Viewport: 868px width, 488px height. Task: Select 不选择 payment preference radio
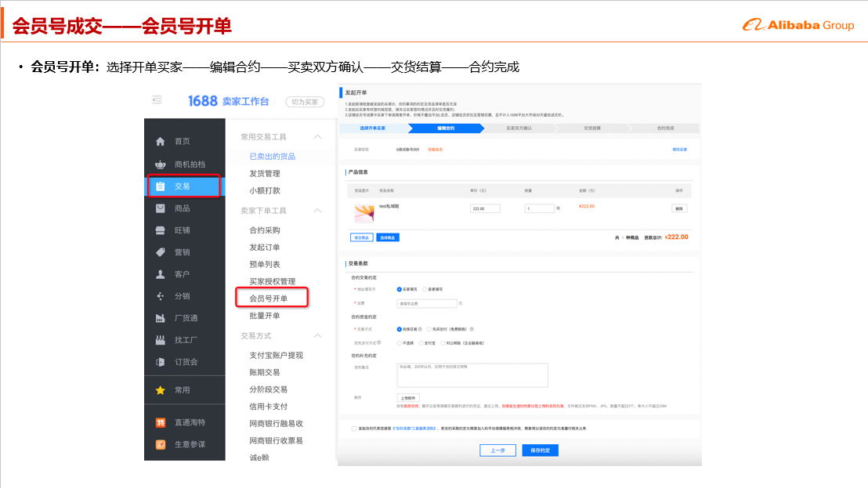(x=399, y=343)
